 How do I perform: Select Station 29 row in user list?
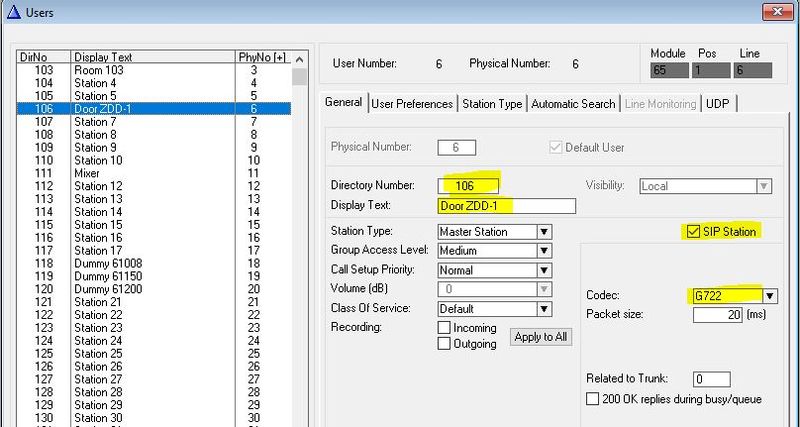click(154, 405)
